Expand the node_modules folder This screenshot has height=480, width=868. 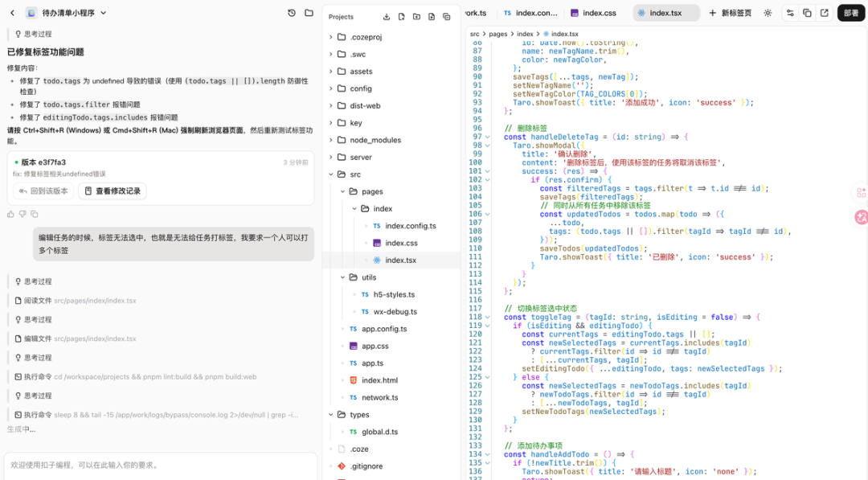click(330, 140)
